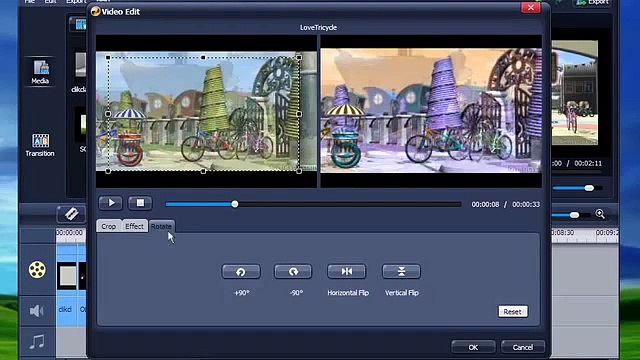640x360 pixels.
Task: Click the playback progress slider handle
Action: [x=235, y=204]
